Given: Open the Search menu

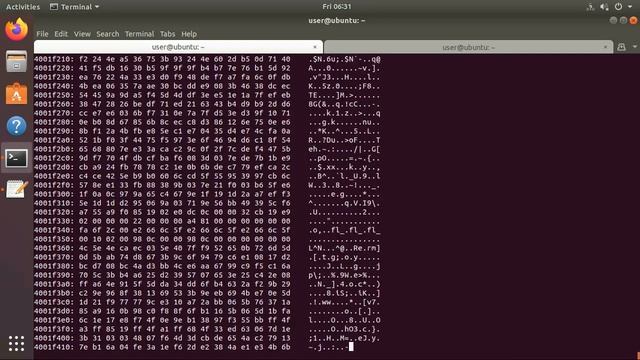Looking at the screenshot, I should 108,34.
